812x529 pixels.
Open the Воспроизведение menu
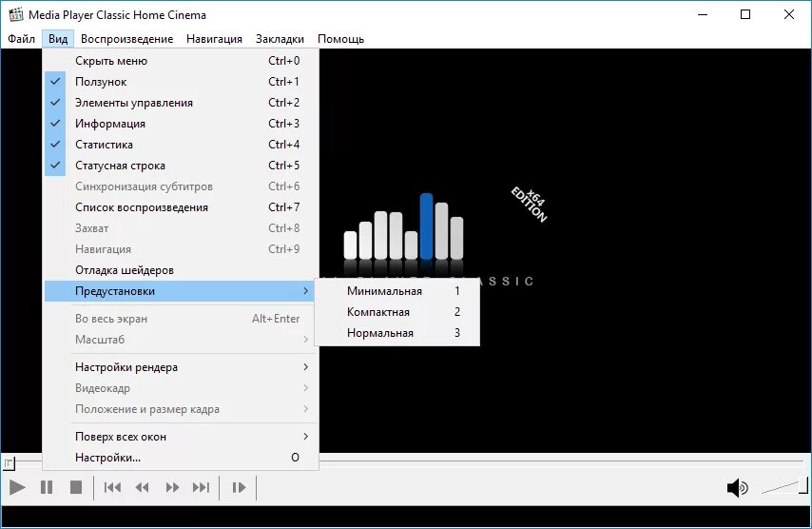click(x=126, y=39)
